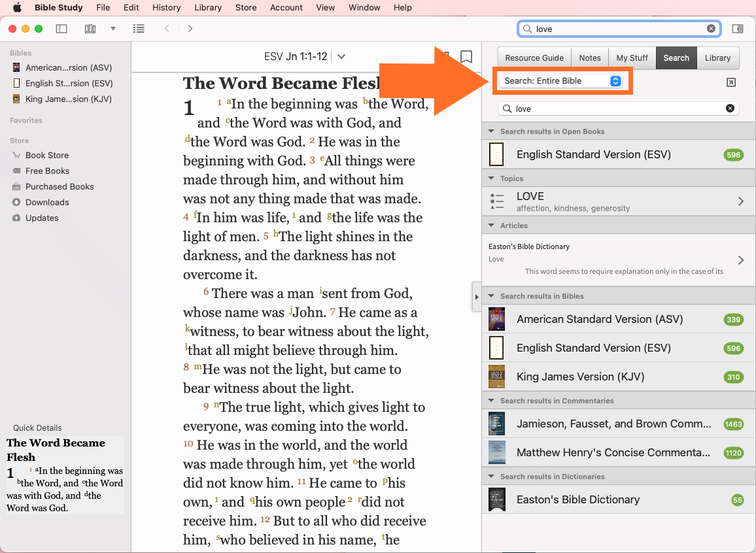Click the Quick Details preview text

click(65, 475)
